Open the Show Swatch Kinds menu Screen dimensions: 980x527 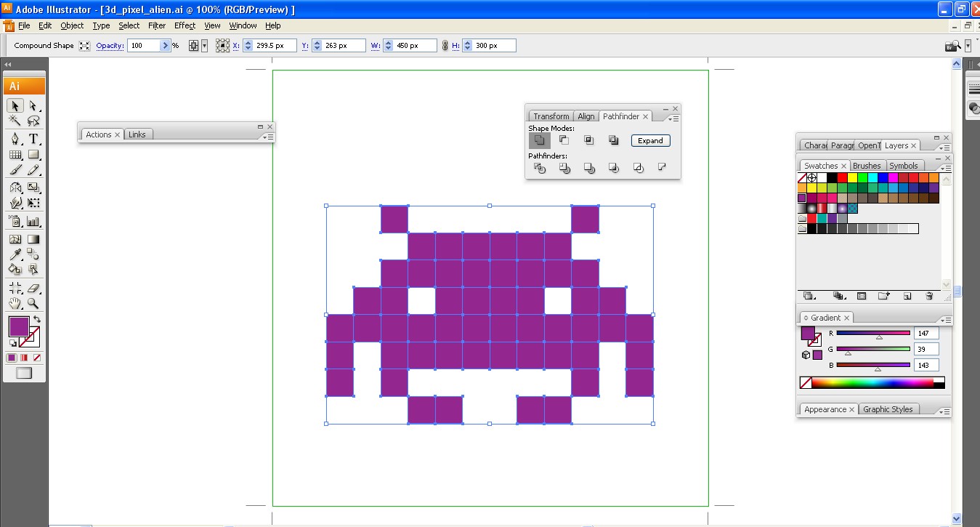click(839, 296)
